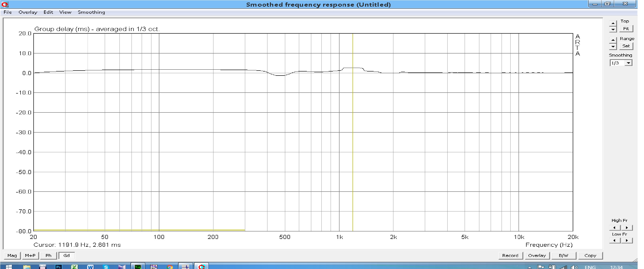This screenshot has height=269, width=644.
Task: Decrease Range with its down arrow
Action: pyautogui.click(x=613, y=46)
